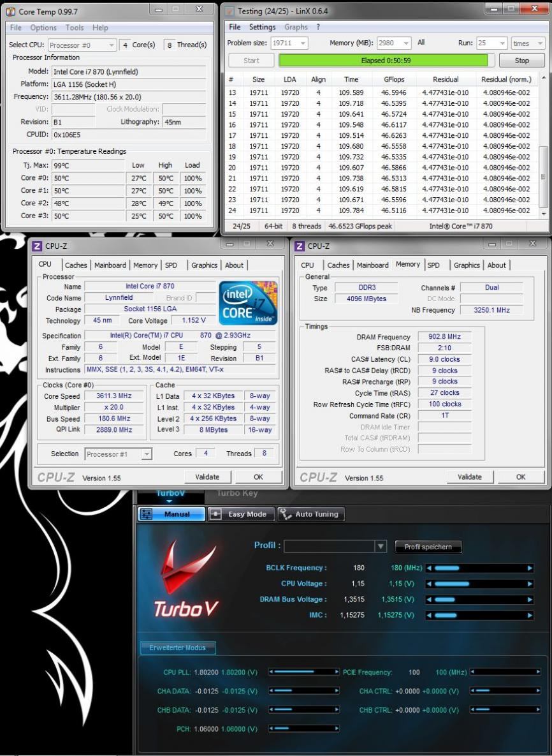Click OK in the right CPU-Z Memory window

coord(521,477)
